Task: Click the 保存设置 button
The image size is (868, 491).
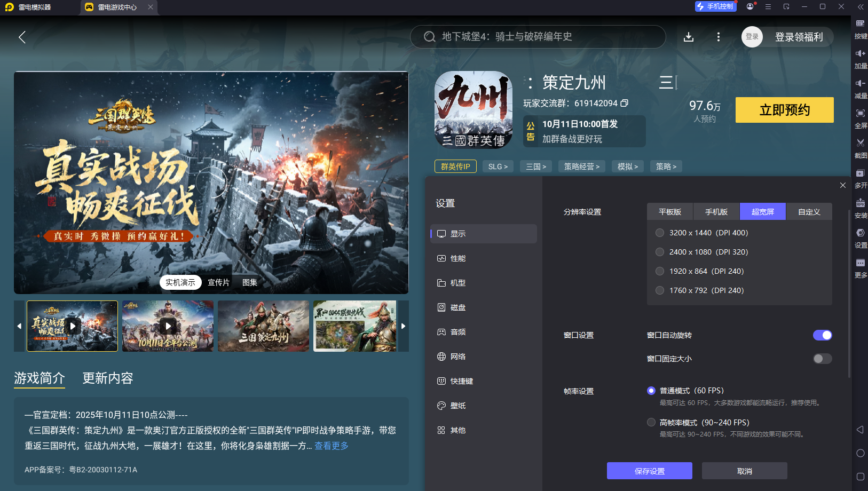Action: tap(649, 471)
